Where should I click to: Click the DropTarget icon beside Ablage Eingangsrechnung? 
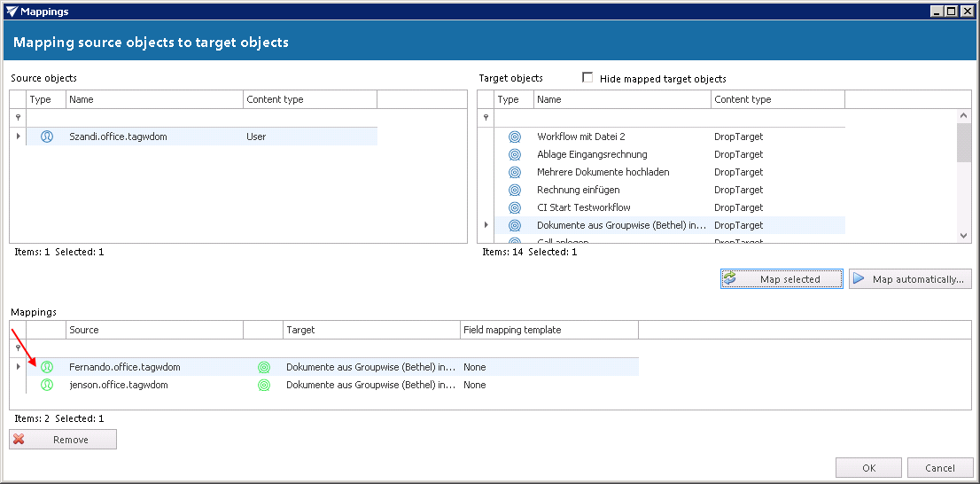(x=515, y=154)
